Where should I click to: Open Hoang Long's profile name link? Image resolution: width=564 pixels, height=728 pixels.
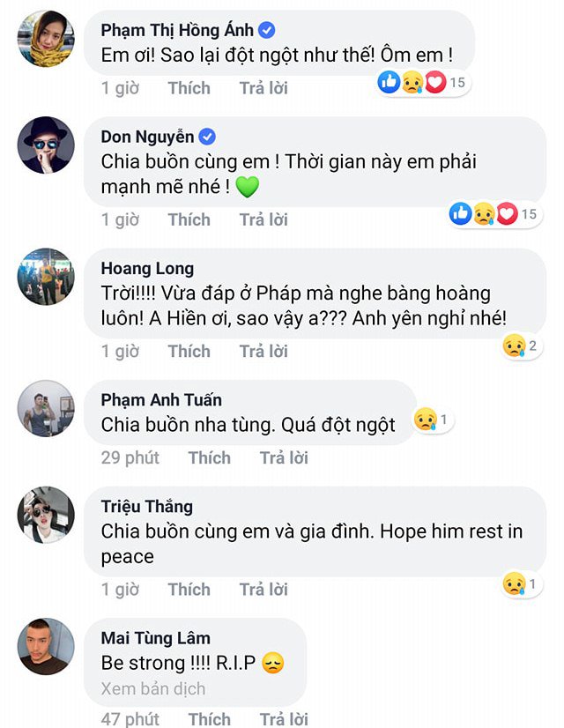[148, 268]
